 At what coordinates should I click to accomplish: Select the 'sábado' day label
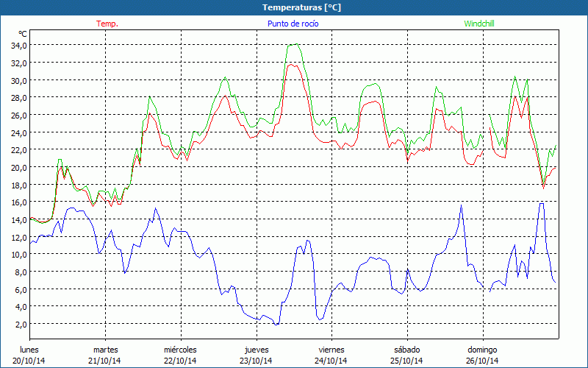406,350
